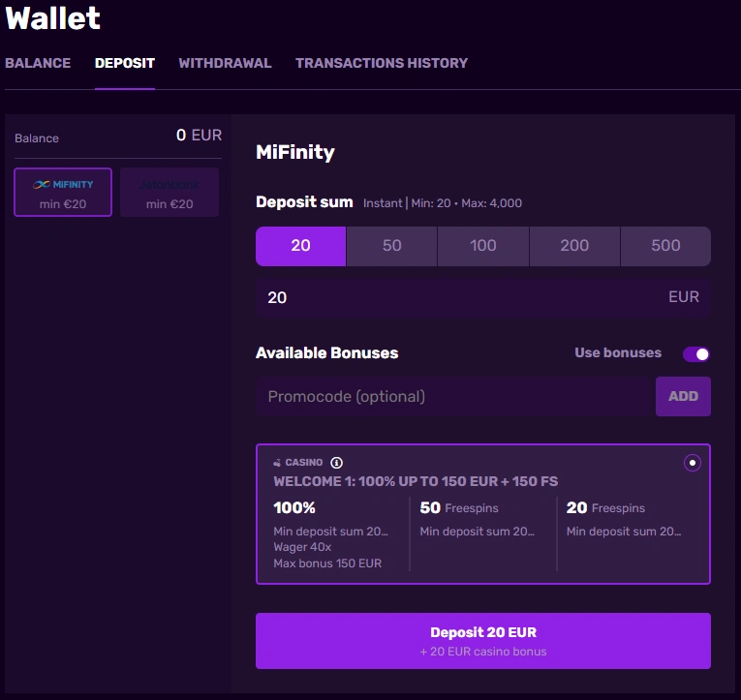Click the deposit amount EUR input field

[455, 297]
